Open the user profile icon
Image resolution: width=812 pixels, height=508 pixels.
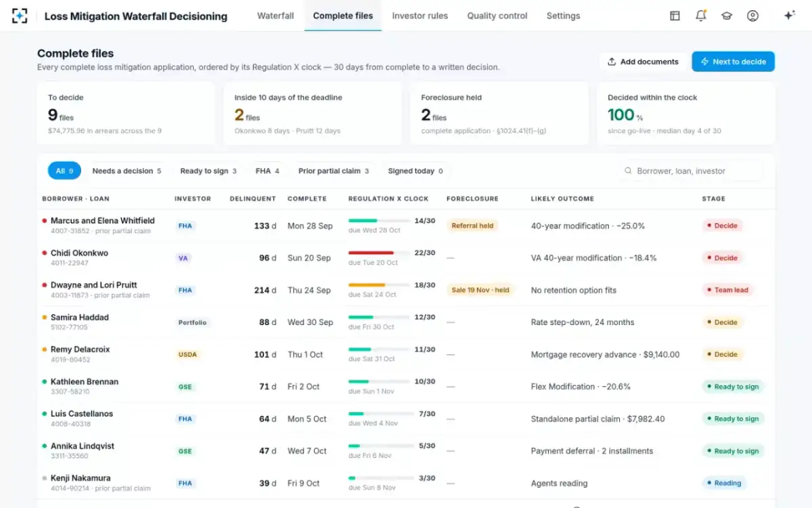[752, 16]
